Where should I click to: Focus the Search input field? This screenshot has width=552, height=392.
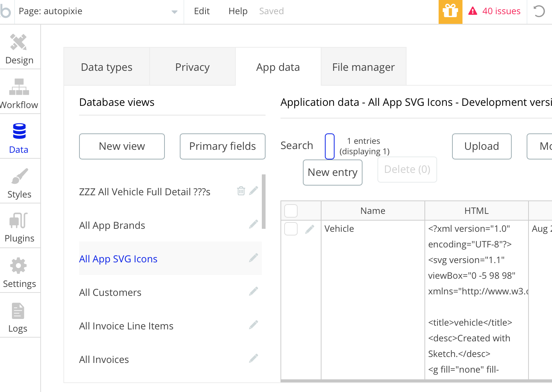tap(330, 146)
